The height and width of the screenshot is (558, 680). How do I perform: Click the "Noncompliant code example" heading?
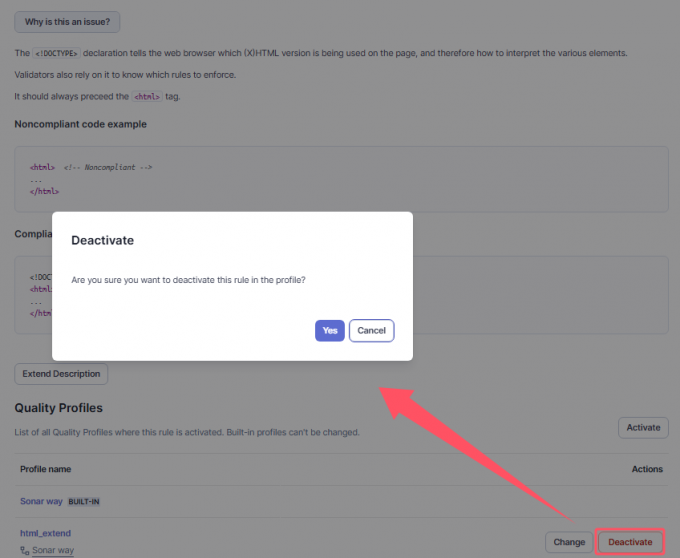(80, 124)
